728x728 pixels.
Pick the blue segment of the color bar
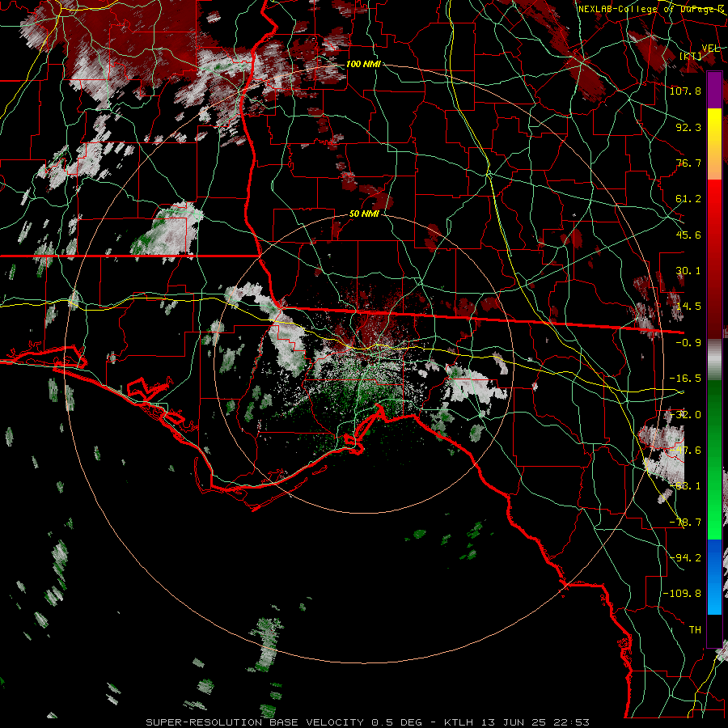pyautogui.click(x=714, y=577)
